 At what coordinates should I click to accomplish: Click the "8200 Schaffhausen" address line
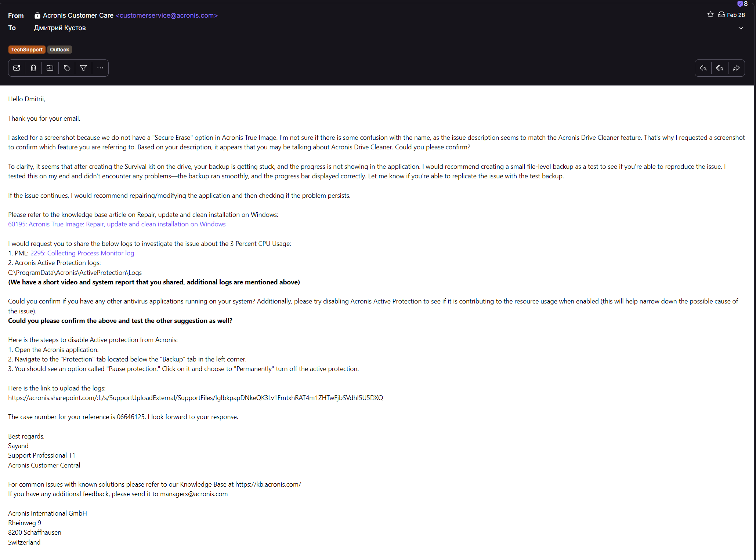35,532
